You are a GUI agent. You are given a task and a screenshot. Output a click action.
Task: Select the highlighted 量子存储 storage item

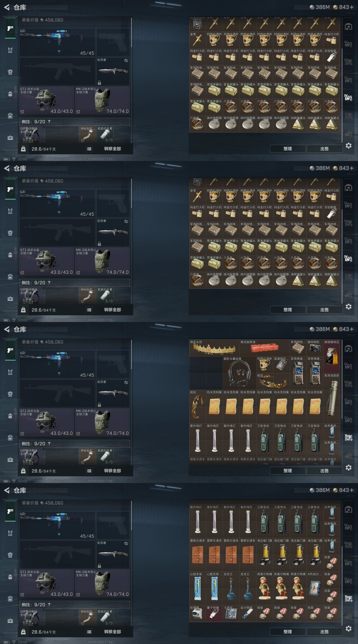[x=214, y=614]
